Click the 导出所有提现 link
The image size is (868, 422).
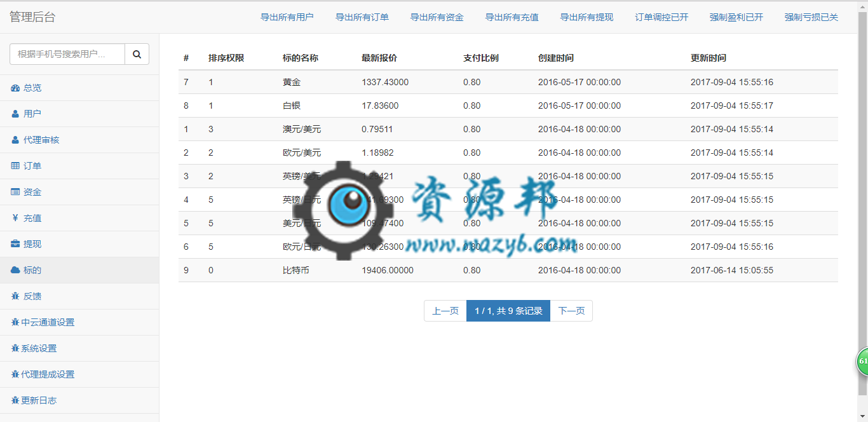point(587,17)
